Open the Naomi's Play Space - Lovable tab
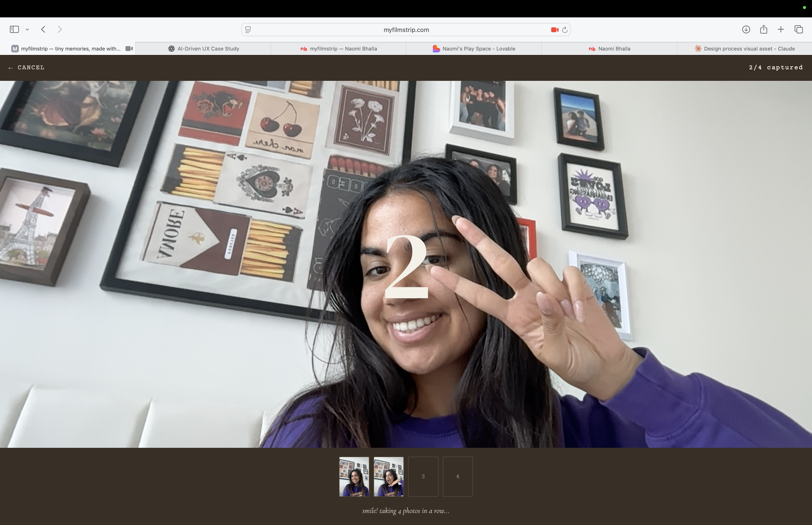This screenshot has width=812, height=525. pos(474,48)
